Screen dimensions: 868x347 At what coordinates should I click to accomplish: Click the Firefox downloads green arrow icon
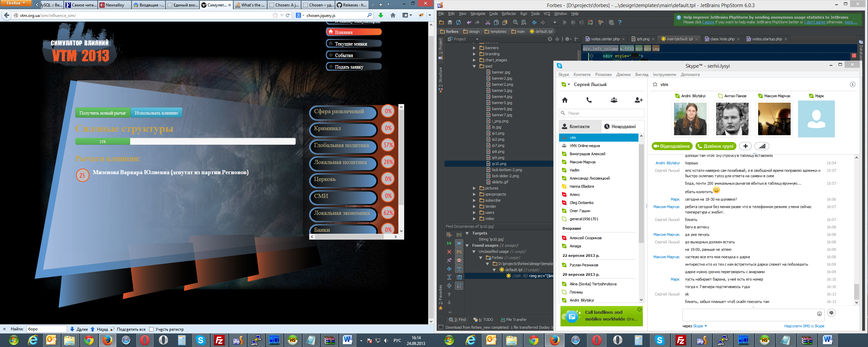tap(381, 15)
